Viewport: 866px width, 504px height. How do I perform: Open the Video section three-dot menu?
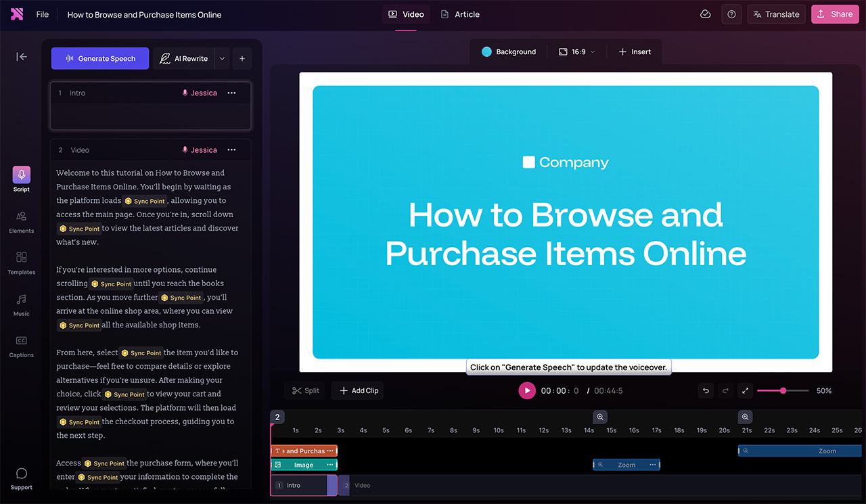[x=232, y=150]
